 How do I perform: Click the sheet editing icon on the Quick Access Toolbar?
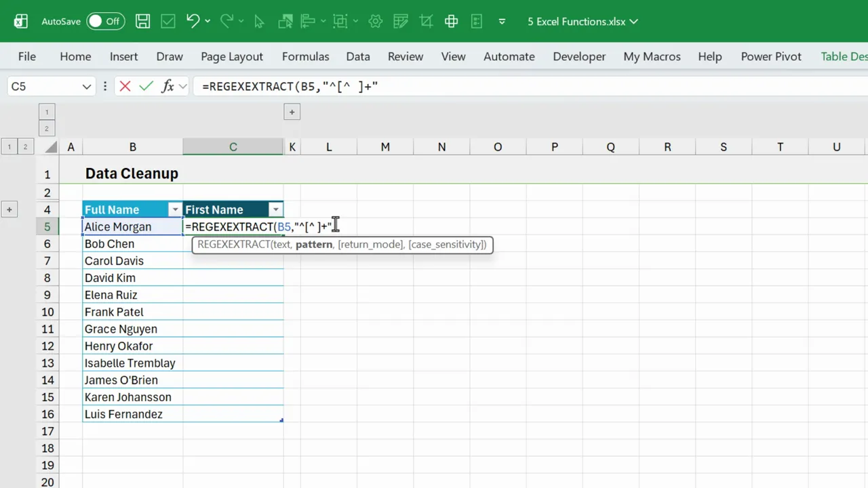pos(401,21)
